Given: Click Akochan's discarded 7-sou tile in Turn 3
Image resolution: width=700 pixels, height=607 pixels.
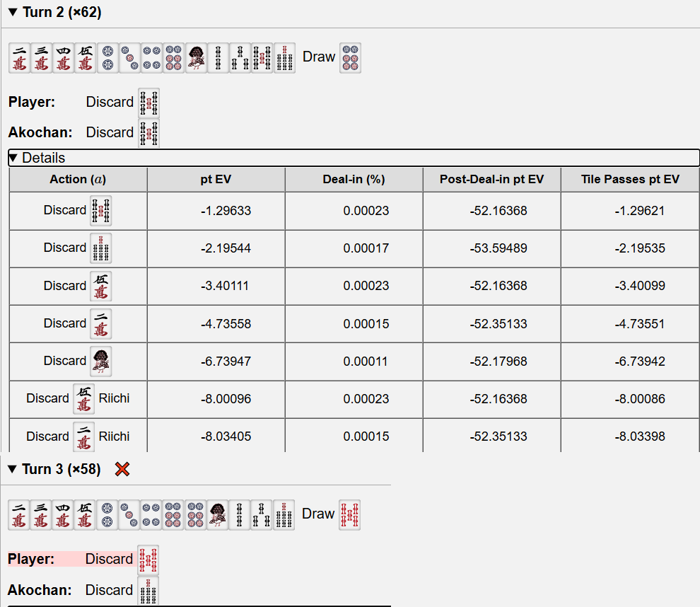Looking at the screenshot, I should tap(148, 591).
